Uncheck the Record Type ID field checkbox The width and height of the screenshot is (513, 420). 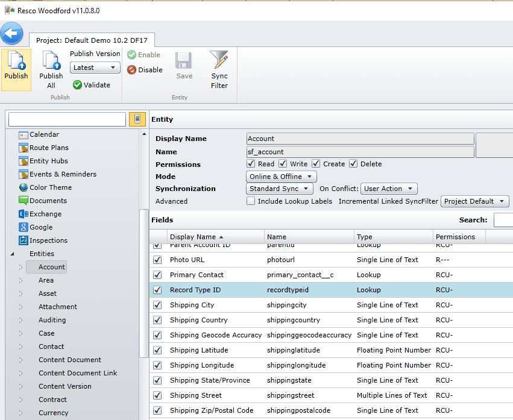(x=157, y=290)
